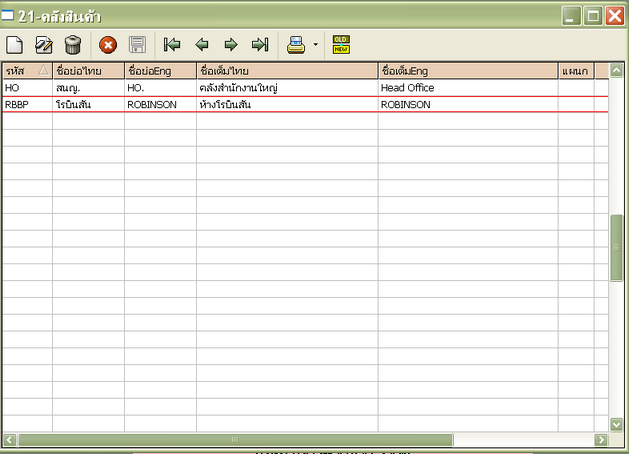
Task: Click the red cancel X icon
Action: tap(108, 45)
